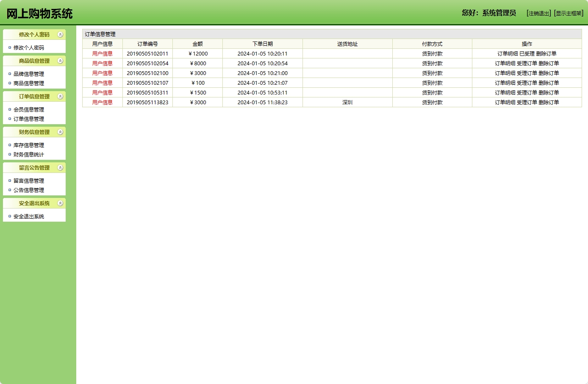This screenshot has width=588, height=384.
Task: Collapse the 订单信息管理 sidebar section header arrow
Action: (60, 97)
